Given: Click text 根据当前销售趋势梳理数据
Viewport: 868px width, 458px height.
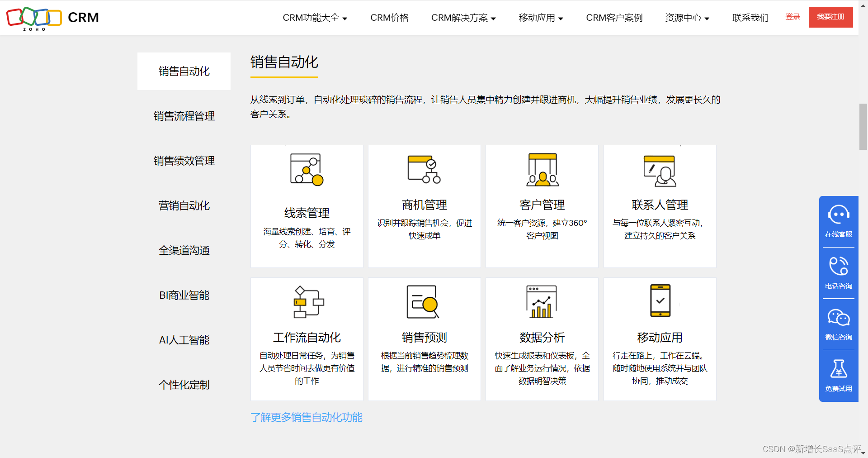Looking at the screenshot, I should (x=424, y=362).
